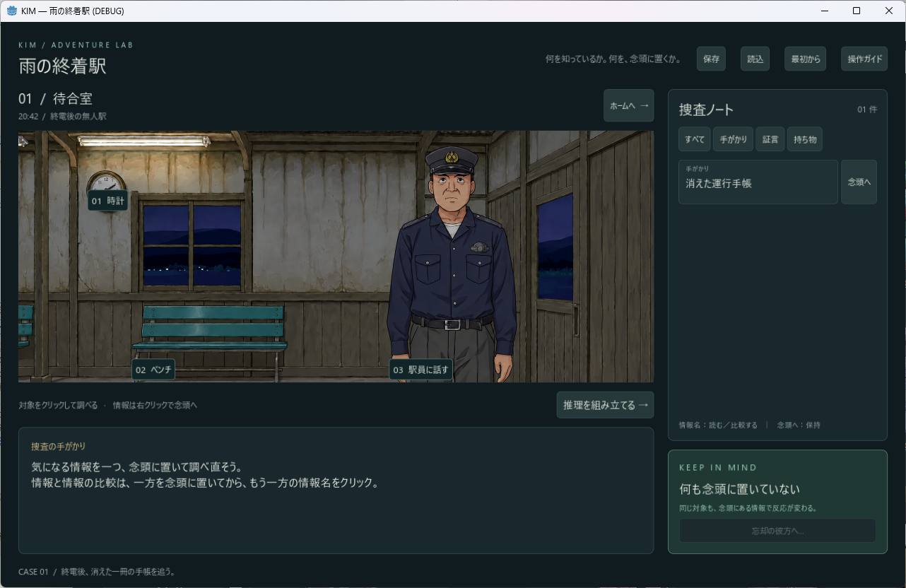Go to platform via ホームへ → button
Screen dimensions: 906x588
click(x=629, y=105)
